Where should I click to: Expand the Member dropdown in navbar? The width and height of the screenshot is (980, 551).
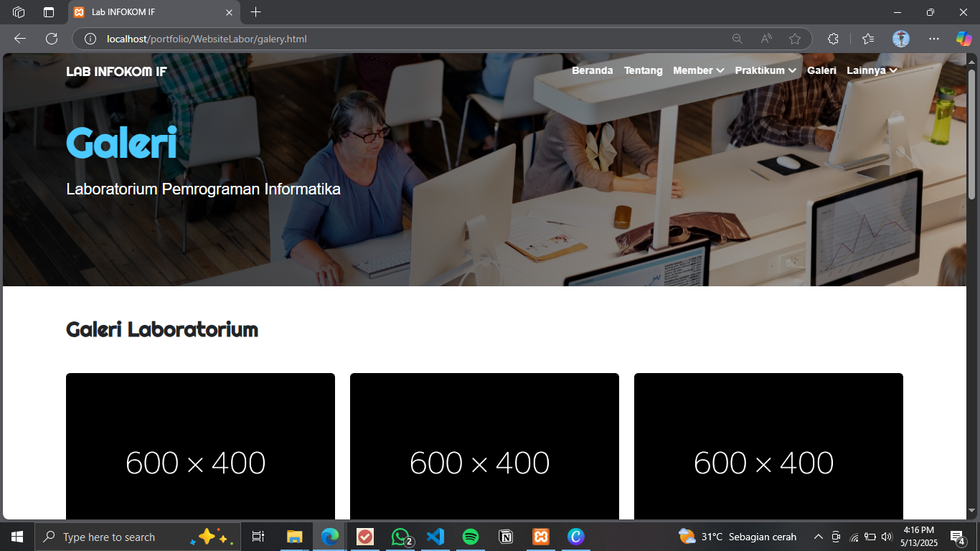pos(698,70)
